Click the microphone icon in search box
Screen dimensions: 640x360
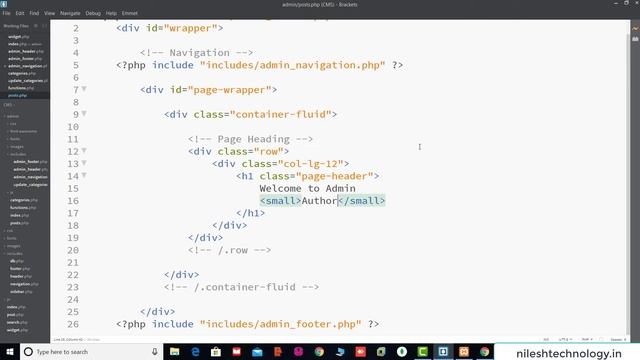[x=155, y=351]
